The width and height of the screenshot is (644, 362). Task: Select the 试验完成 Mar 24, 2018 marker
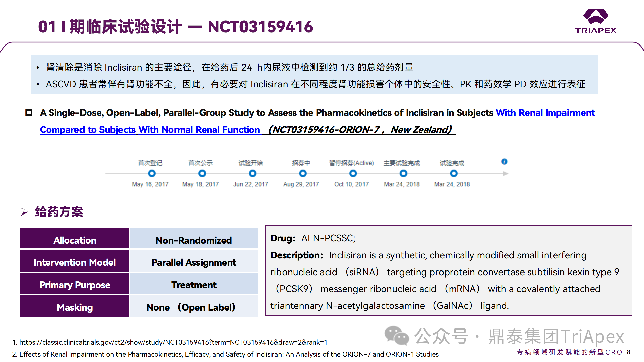pos(454,173)
